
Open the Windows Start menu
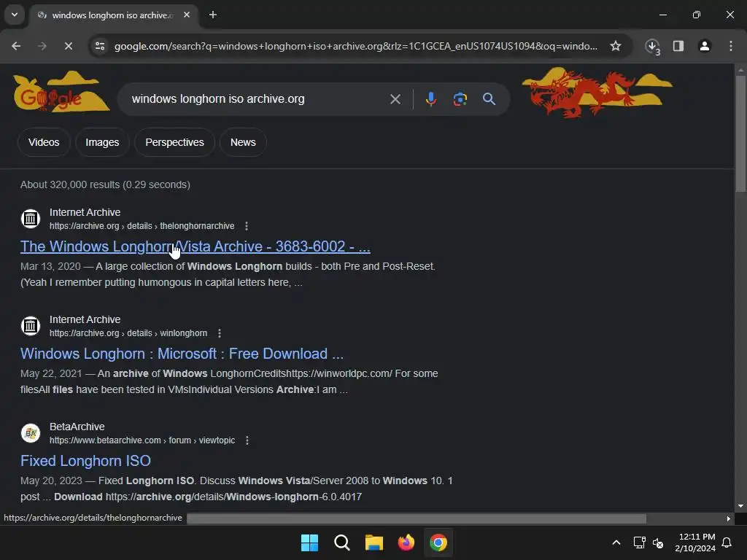(309, 542)
